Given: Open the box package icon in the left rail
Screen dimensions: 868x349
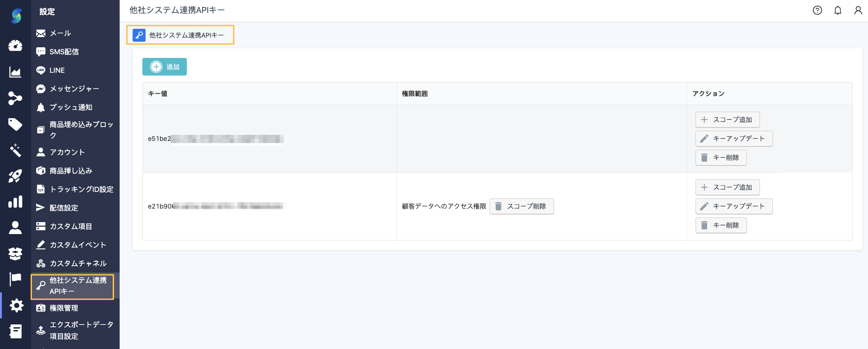Looking at the screenshot, I should (x=15, y=254).
